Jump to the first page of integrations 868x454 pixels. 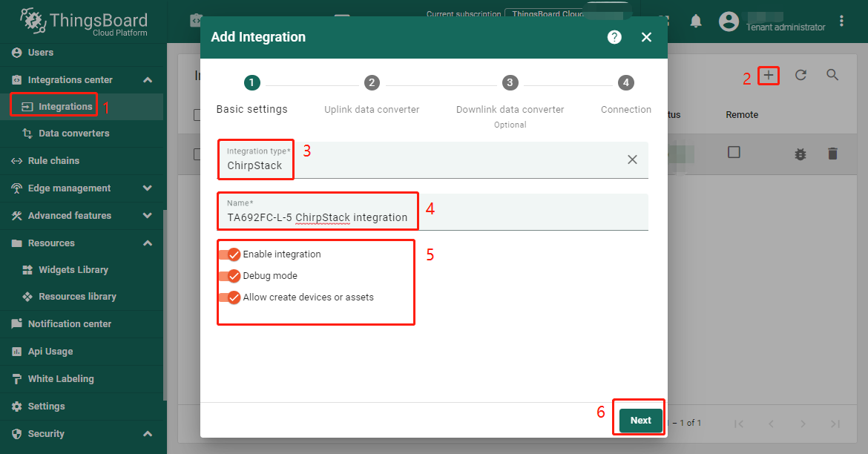pyautogui.click(x=739, y=424)
